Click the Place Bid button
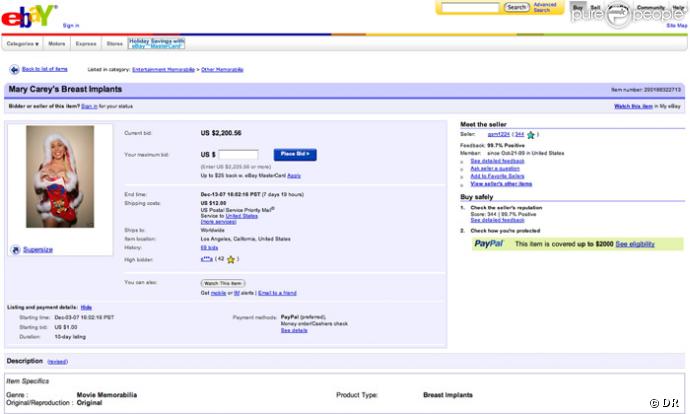The width and height of the screenshot is (690, 414). point(295,154)
